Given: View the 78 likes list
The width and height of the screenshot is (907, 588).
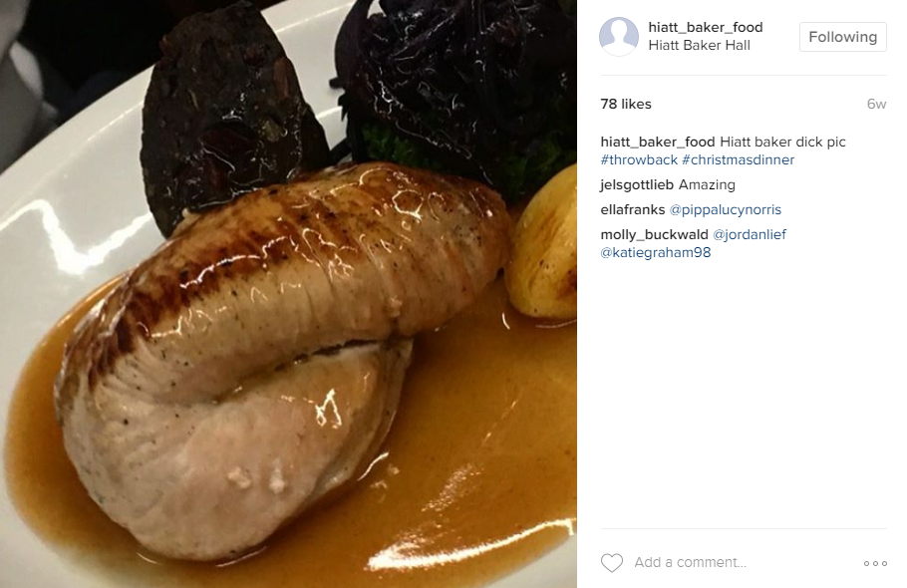Looking at the screenshot, I should (626, 104).
